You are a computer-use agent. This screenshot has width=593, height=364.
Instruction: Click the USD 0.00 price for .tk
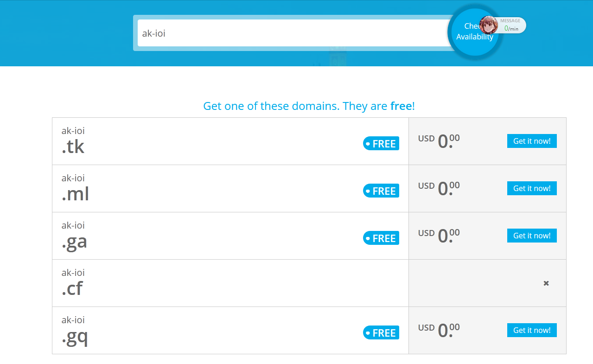pos(439,141)
